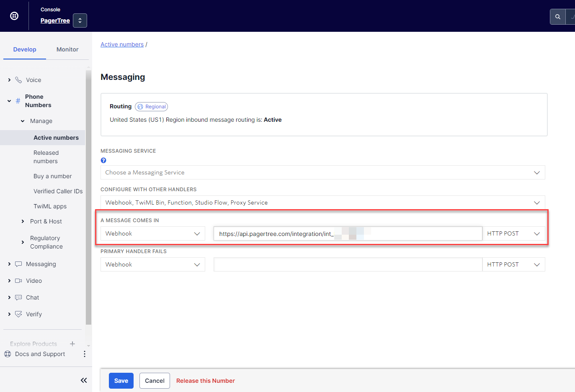The height and width of the screenshot is (392, 575).
Task: Click the Active numbers breadcrumb link
Action: pyautogui.click(x=122, y=44)
